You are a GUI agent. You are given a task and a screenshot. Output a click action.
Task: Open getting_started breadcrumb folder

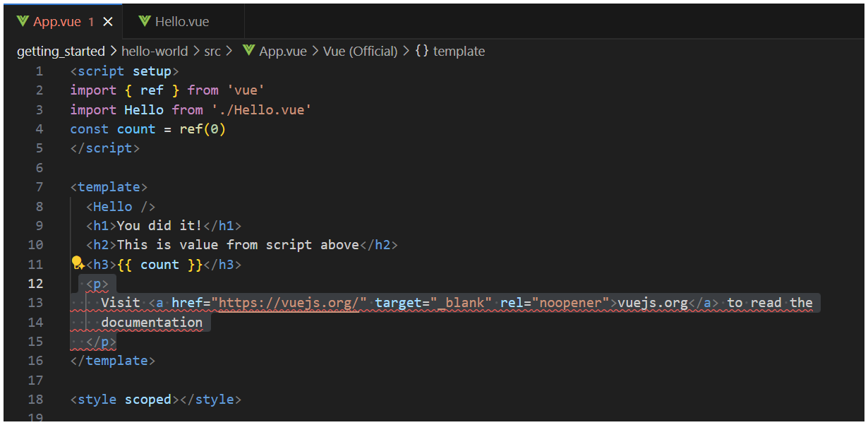pyautogui.click(x=61, y=51)
